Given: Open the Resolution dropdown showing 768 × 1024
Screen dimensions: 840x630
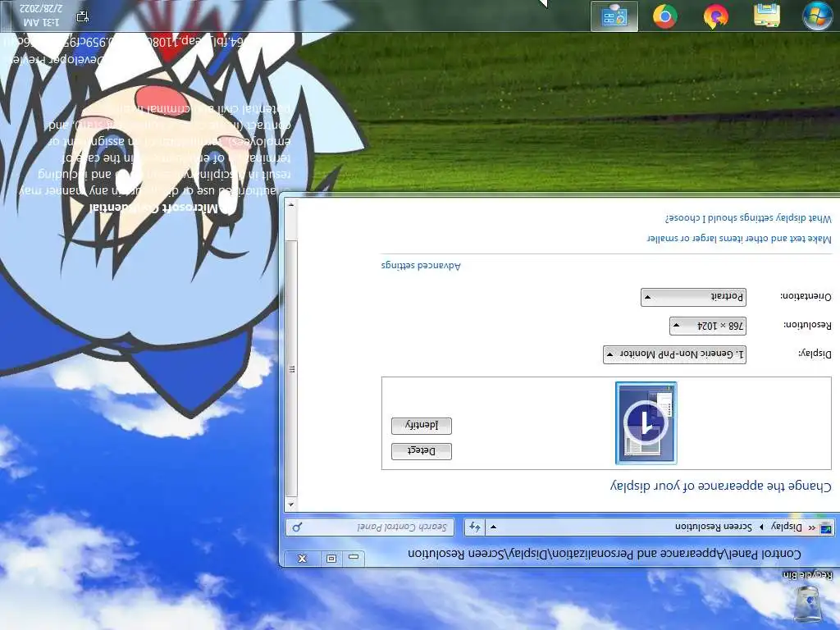Looking at the screenshot, I should point(708,326).
